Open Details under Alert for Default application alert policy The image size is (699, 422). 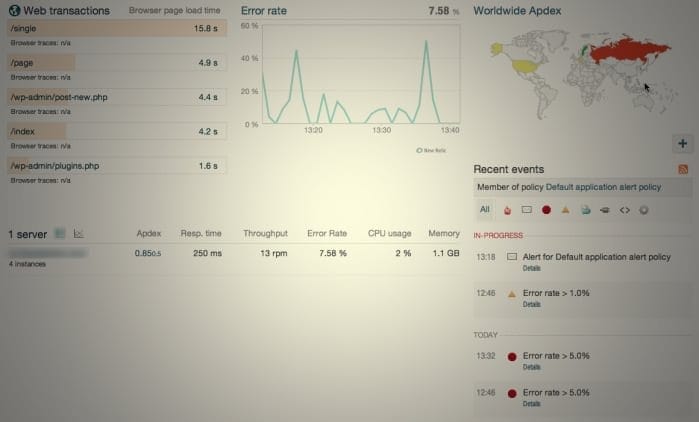click(x=531, y=268)
